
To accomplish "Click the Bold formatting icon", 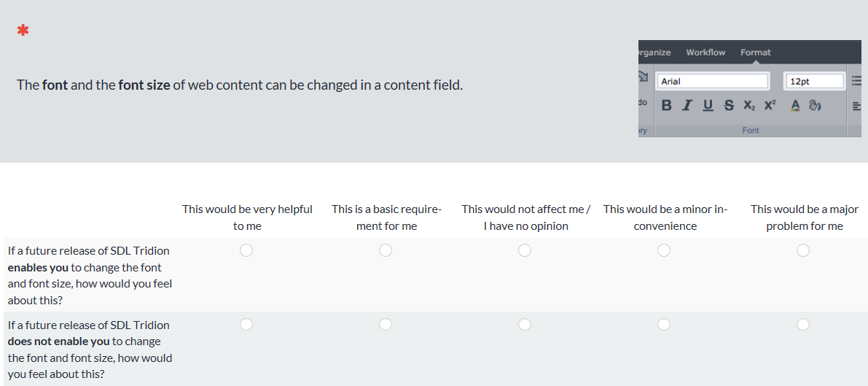I will coord(667,105).
